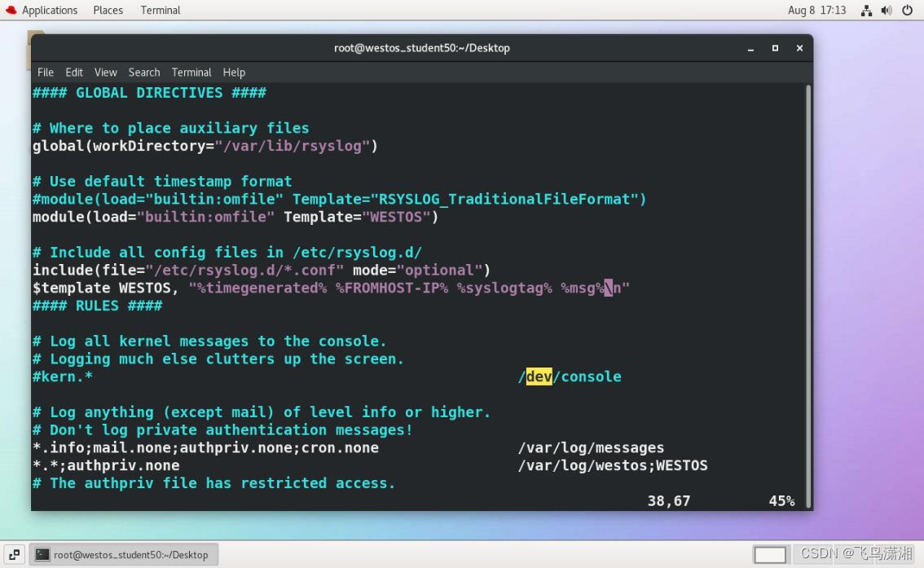Open the network status icon
Viewport: 924px width, 568px height.
click(x=866, y=10)
